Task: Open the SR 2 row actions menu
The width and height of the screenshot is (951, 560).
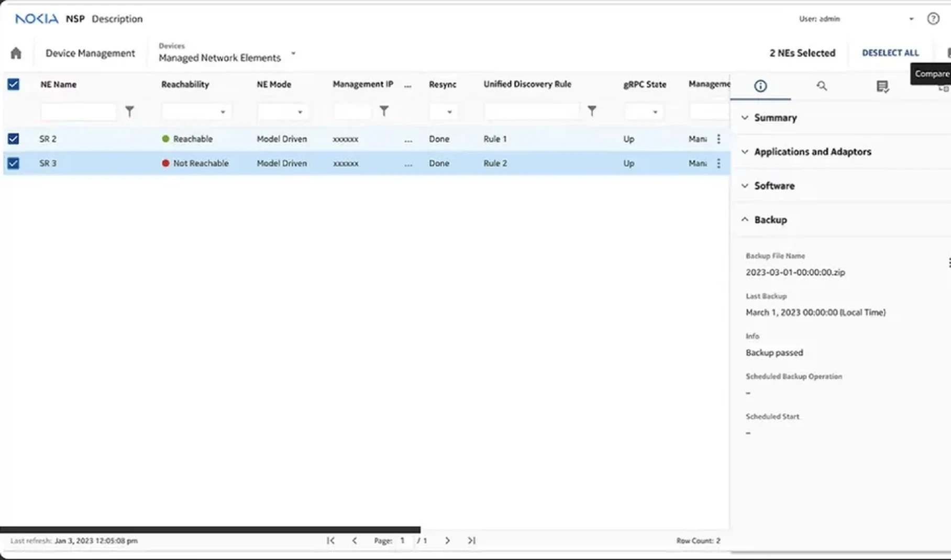Action: [718, 139]
